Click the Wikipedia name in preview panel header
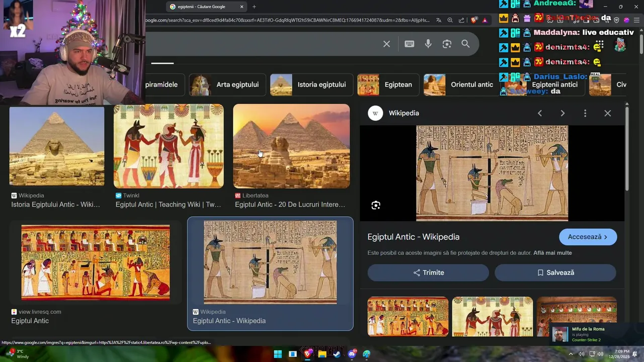Image resolution: width=644 pixels, height=362 pixels. [x=404, y=113]
